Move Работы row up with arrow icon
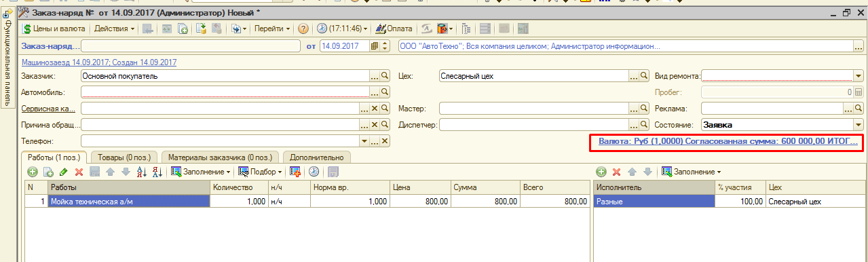 click(109, 172)
